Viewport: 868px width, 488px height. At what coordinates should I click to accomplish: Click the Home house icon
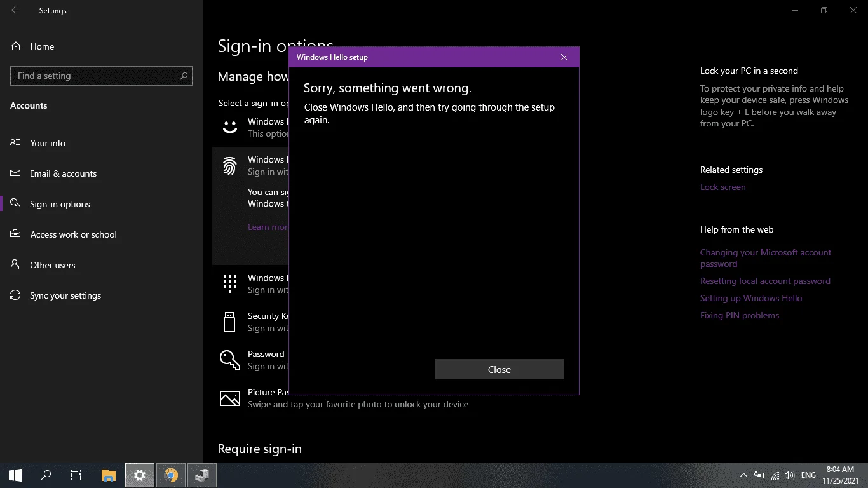tap(16, 46)
